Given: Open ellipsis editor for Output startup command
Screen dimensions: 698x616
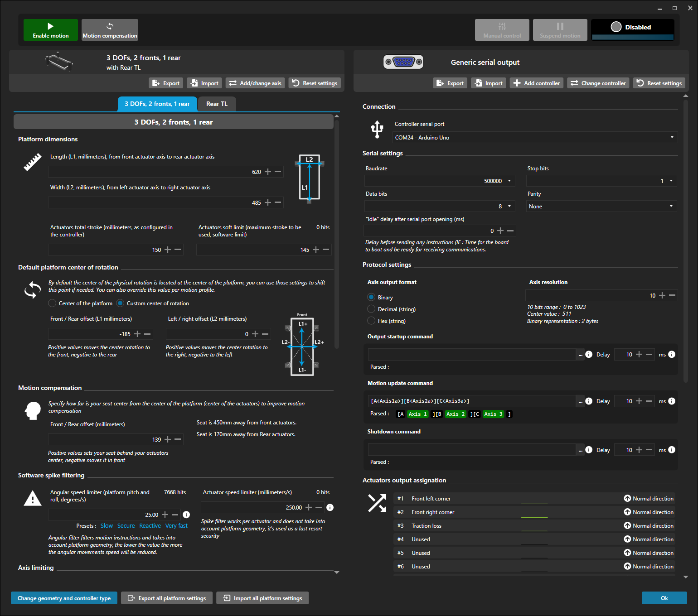Looking at the screenshot, I should point(581,355).
